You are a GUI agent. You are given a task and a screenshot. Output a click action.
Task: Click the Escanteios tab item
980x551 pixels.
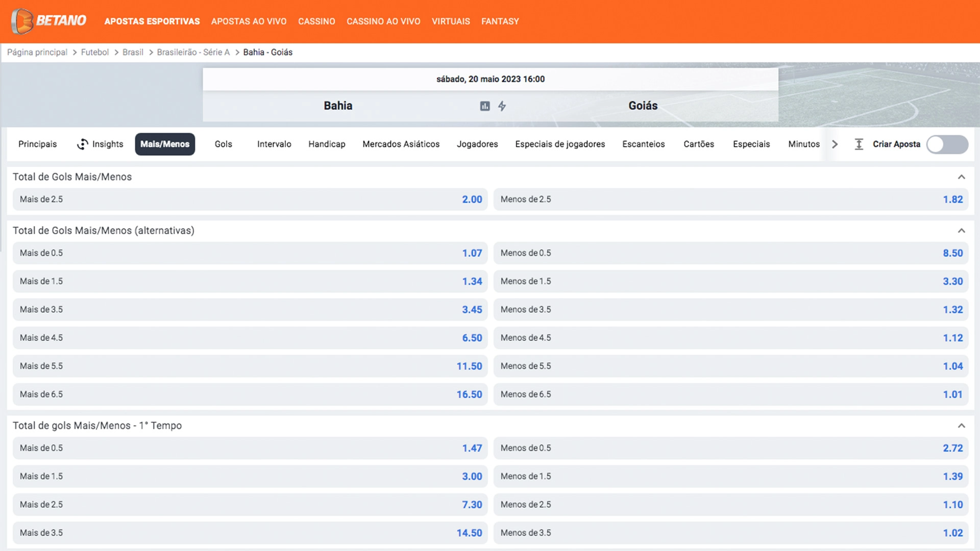tap(644, 144)
